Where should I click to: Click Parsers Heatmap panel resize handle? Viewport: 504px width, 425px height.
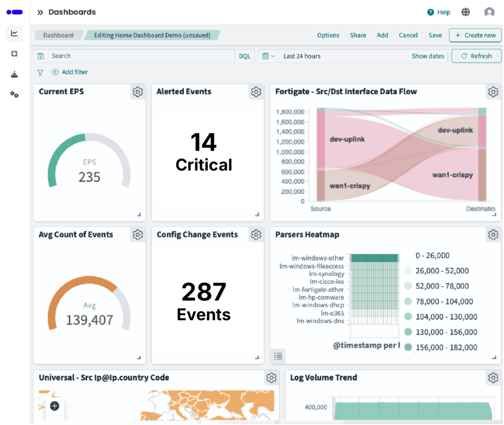494,358
